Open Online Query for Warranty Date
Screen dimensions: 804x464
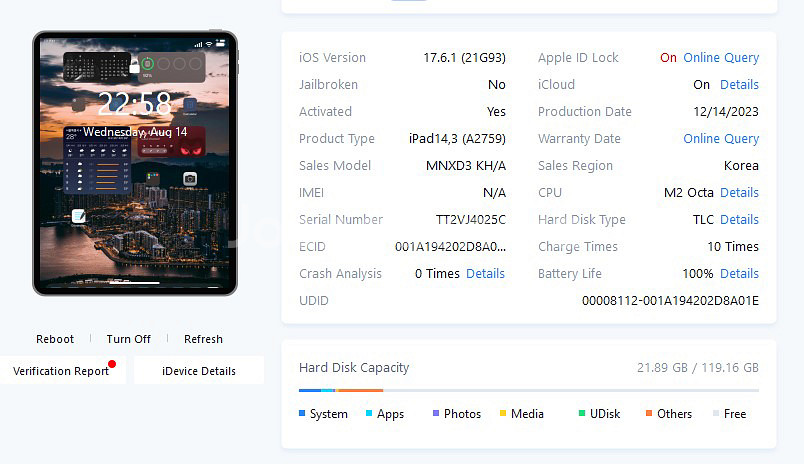721,139
